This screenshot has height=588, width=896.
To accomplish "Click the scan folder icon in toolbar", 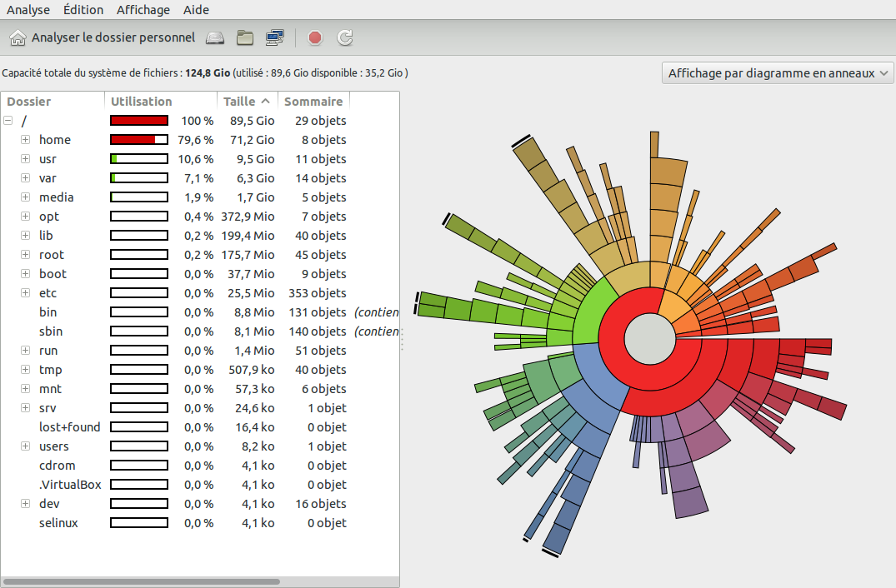I will 245,37.
